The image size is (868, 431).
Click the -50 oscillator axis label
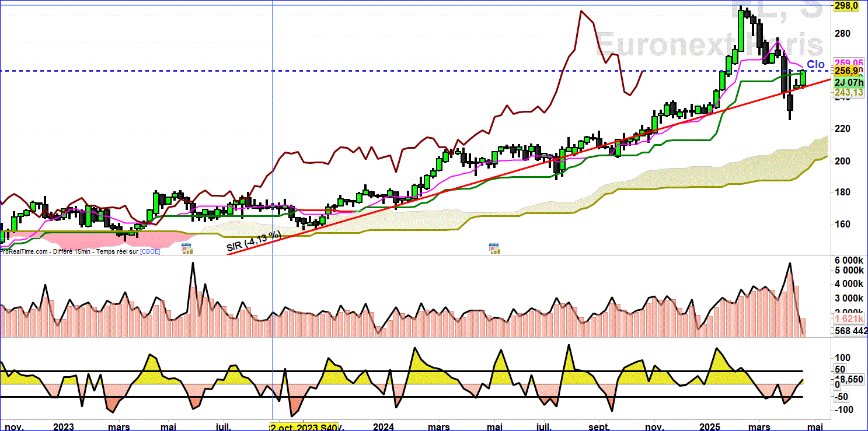pos(842,397)
